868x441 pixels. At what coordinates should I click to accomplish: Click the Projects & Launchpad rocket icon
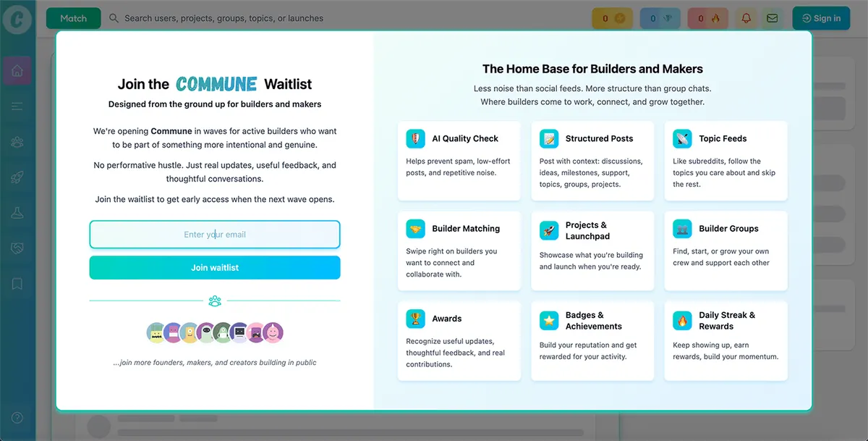pos(549,230)
